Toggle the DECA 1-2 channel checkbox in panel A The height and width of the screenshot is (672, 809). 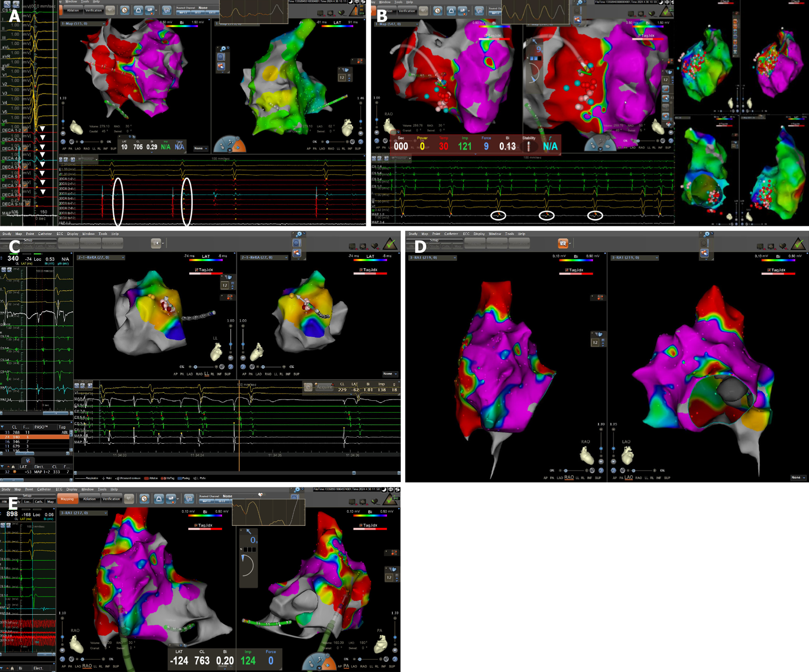pyautogui.click(x=26, y=130)
